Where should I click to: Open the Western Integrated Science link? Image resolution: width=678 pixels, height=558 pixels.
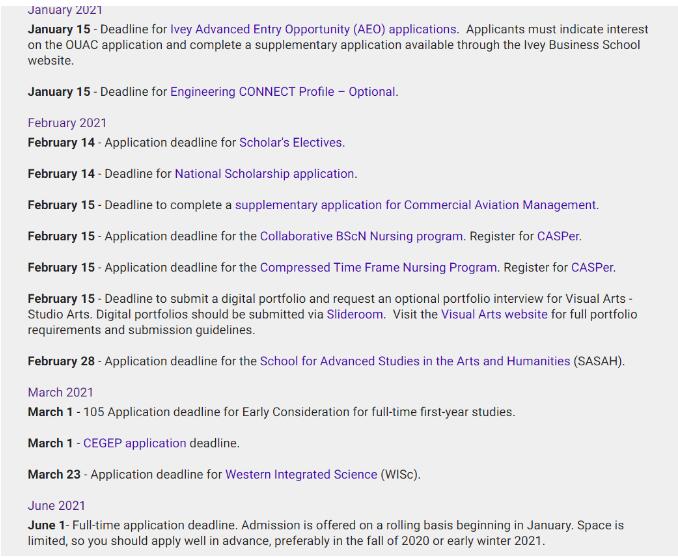tap(301, 475)
